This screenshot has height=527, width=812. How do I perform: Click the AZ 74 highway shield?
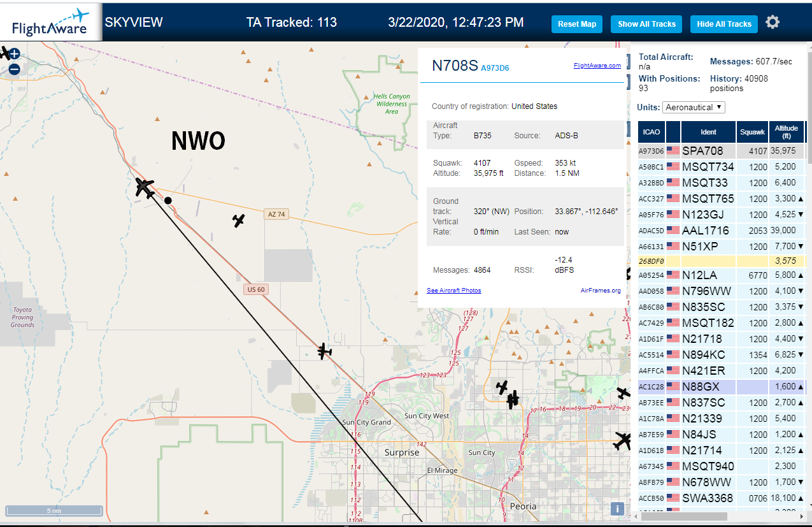276,215
